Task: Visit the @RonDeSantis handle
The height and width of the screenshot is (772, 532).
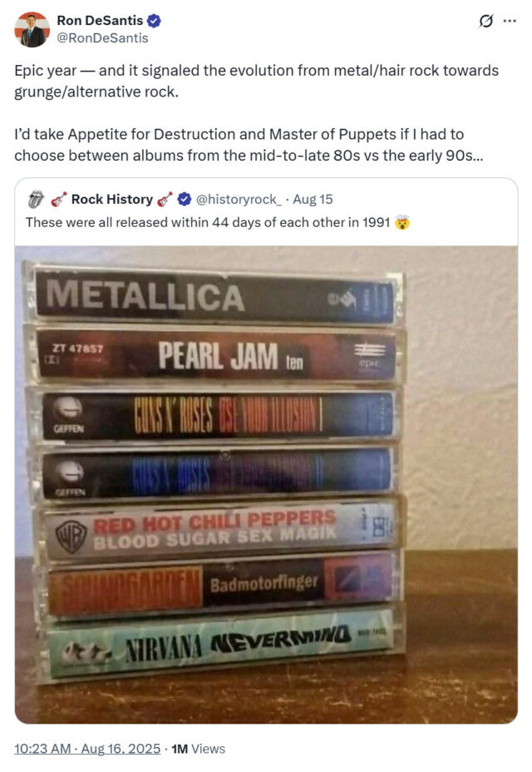Action: [102, 38]
